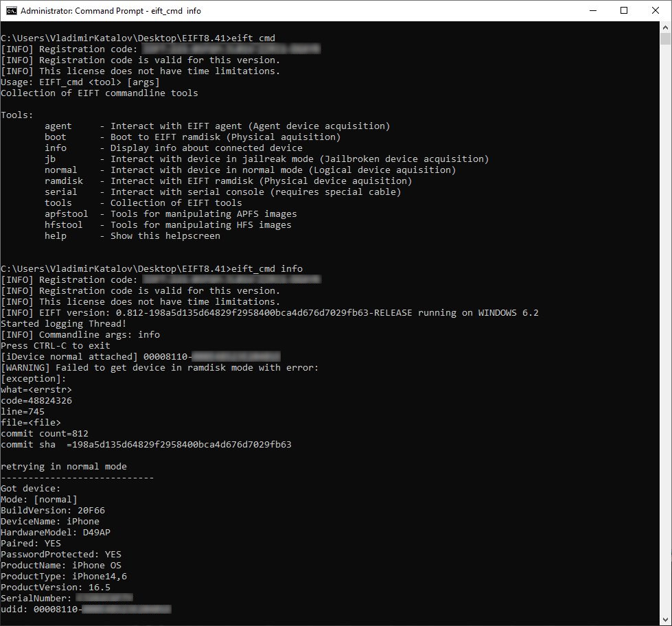672x626 pixels.
Task: Click the 'BuildVersion: 20F66' line
Action: (53, 511)
